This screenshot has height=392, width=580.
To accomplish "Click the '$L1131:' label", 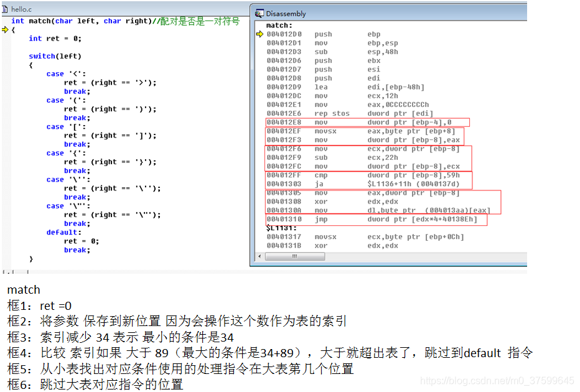I will [281, 228].
